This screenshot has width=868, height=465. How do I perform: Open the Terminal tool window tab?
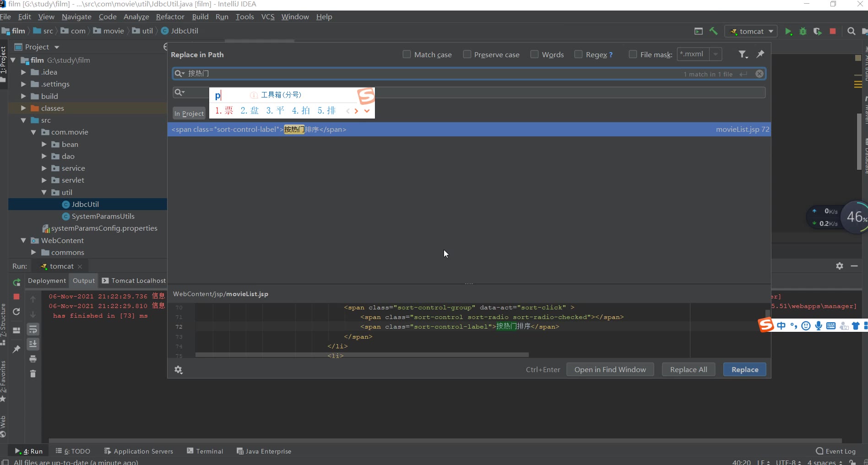(x=205, y=451)
